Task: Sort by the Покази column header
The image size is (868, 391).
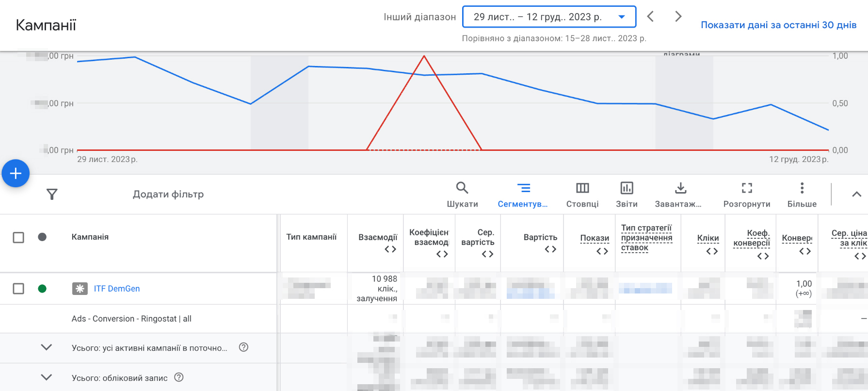Action: click(595, 238)
